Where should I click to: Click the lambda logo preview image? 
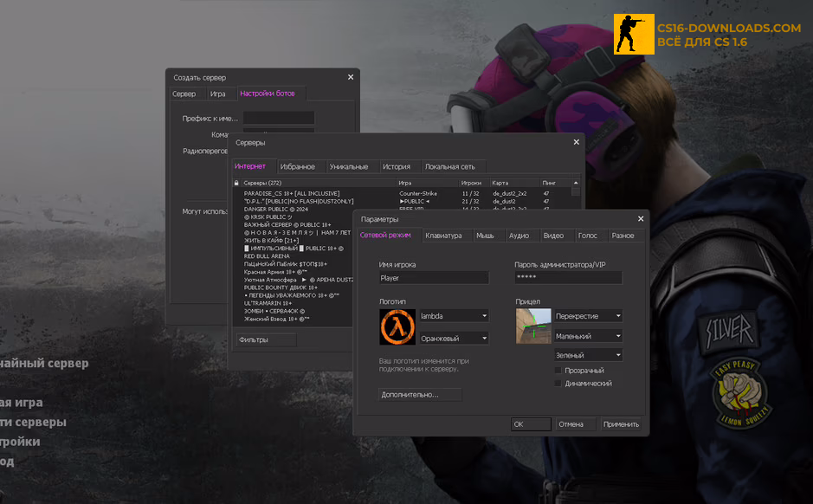click(397, 327)
